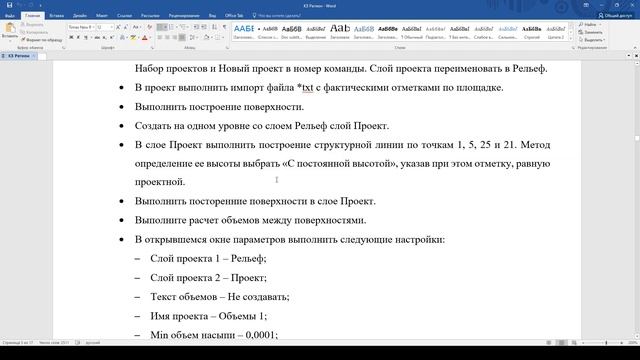Increase paragraph indent

pos(204,27)
